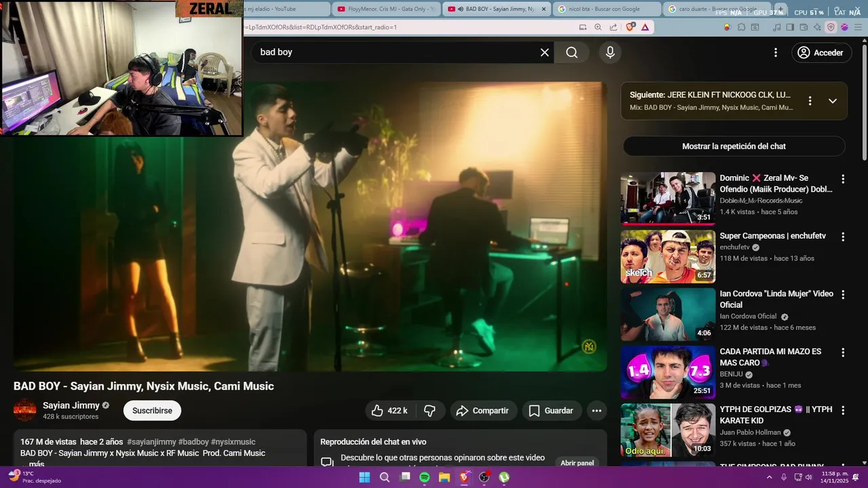The image size is (868, 488).
Task: Open browser extensions puzzle icon
Action: coord(741,27)
